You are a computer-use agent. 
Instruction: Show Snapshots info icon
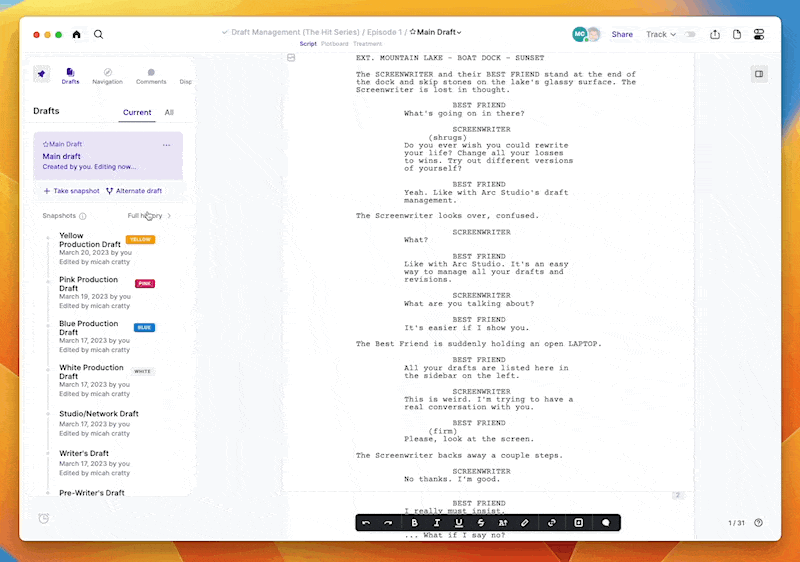(x=83, y=216)
